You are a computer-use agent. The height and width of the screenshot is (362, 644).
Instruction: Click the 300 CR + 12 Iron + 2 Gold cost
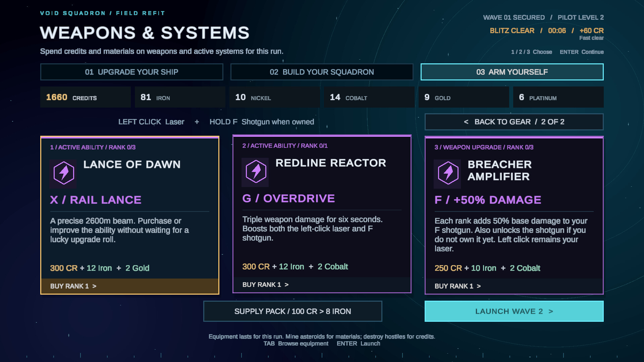pyautogui.click(x=100, y=268)
